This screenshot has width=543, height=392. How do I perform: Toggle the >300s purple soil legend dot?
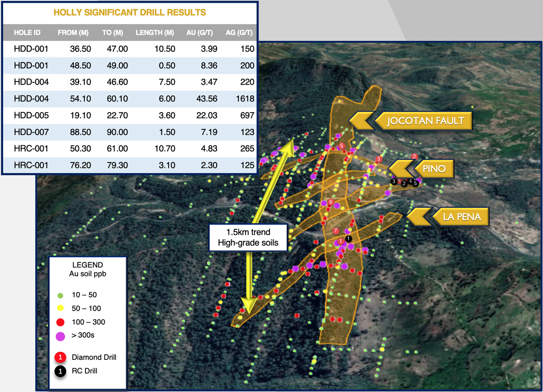60,335
